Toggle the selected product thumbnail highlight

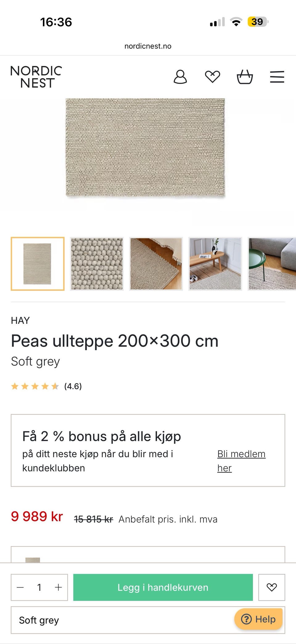click(x=37, y=263)
